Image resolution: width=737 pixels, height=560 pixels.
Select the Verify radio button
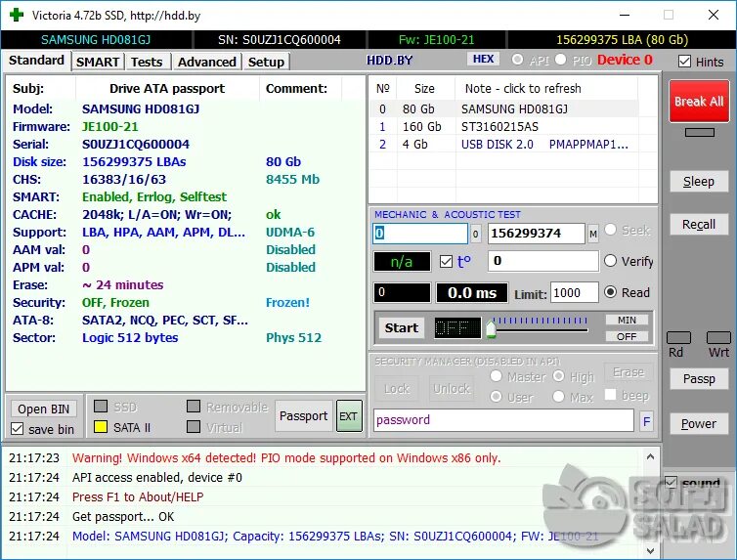610,261
